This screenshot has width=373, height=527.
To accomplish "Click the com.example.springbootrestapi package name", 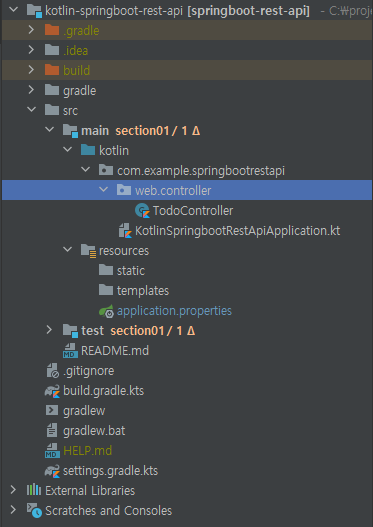I will pos(201,170).
